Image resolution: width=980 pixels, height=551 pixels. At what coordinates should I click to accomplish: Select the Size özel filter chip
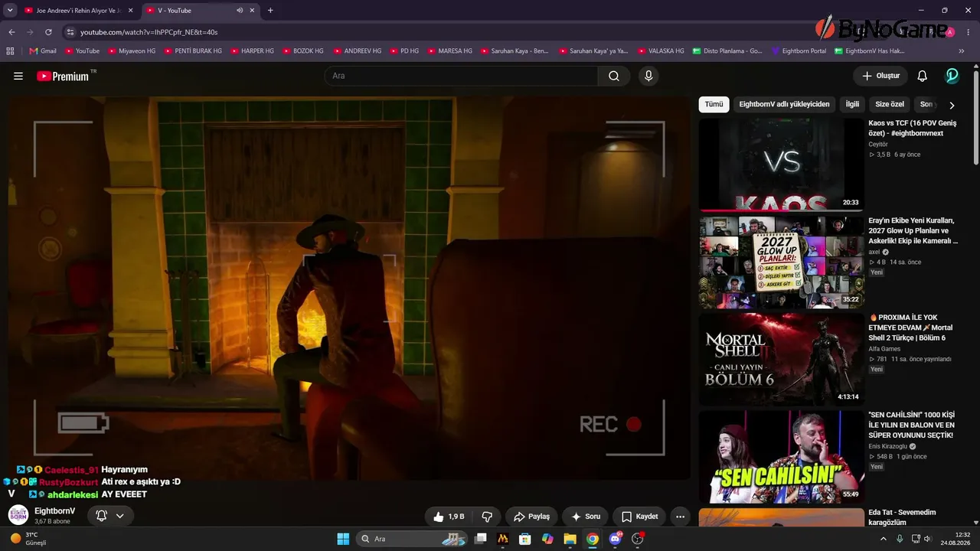[890, 104]
